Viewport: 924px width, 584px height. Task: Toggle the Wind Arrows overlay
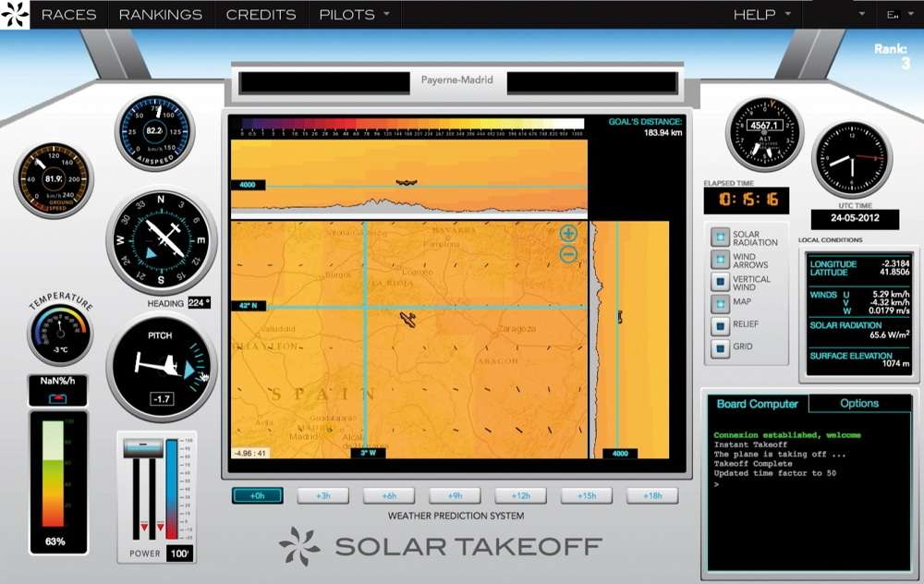[x=719, y=261]
